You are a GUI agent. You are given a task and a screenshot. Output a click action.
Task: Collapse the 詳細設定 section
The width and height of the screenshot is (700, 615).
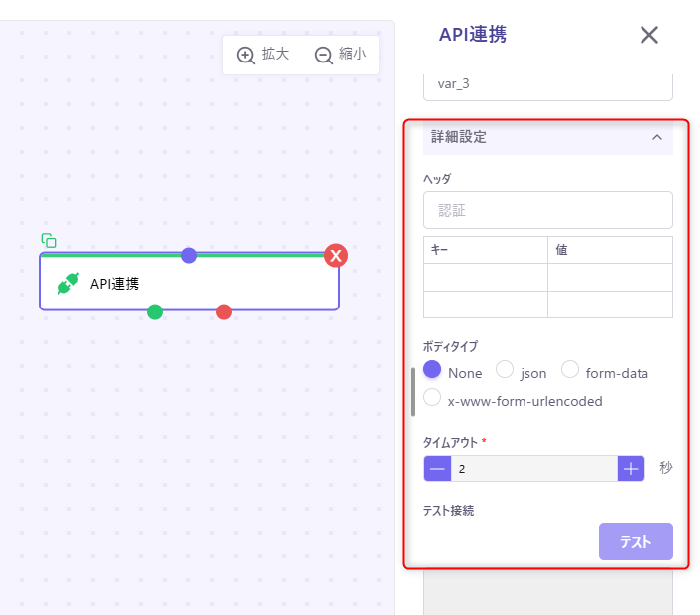click(656, 137)
